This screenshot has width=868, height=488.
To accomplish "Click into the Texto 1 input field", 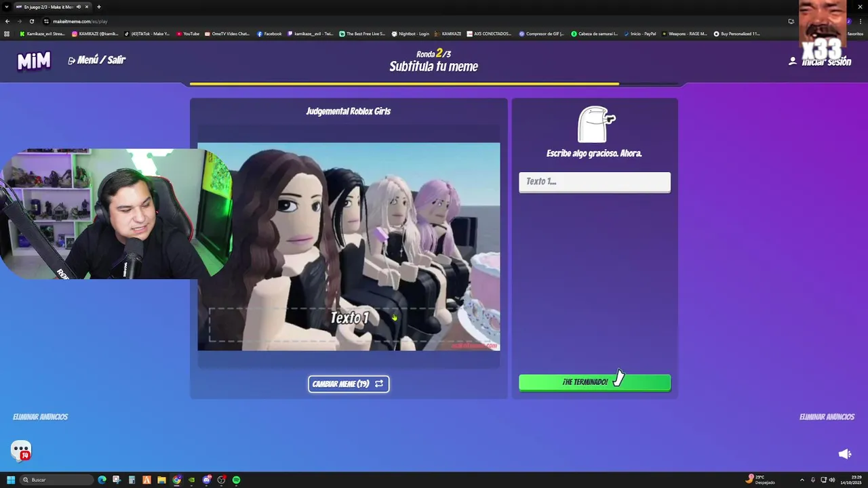I will click(595, 182).
